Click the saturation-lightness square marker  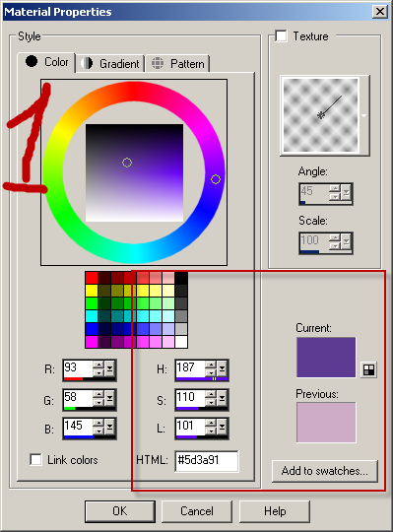pos(127,163)
